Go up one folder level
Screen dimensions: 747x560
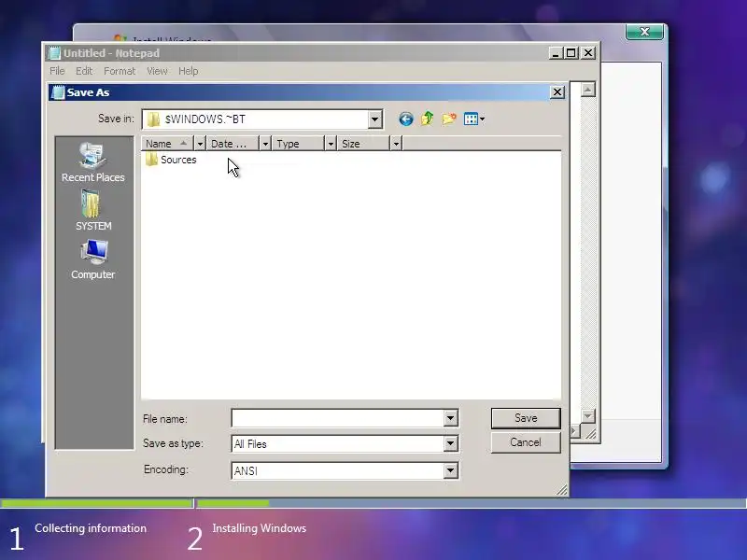tap(428, 119)
